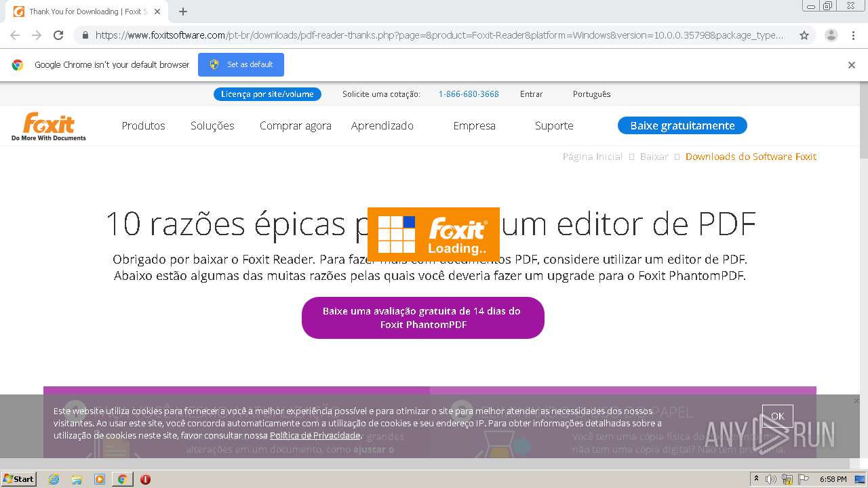
Task: Open the Windows Start menu
Action: [x=18, y=479]
